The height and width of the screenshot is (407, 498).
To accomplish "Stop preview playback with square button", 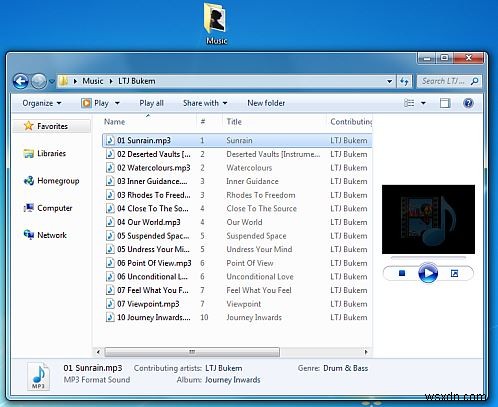I will point(402,273).
